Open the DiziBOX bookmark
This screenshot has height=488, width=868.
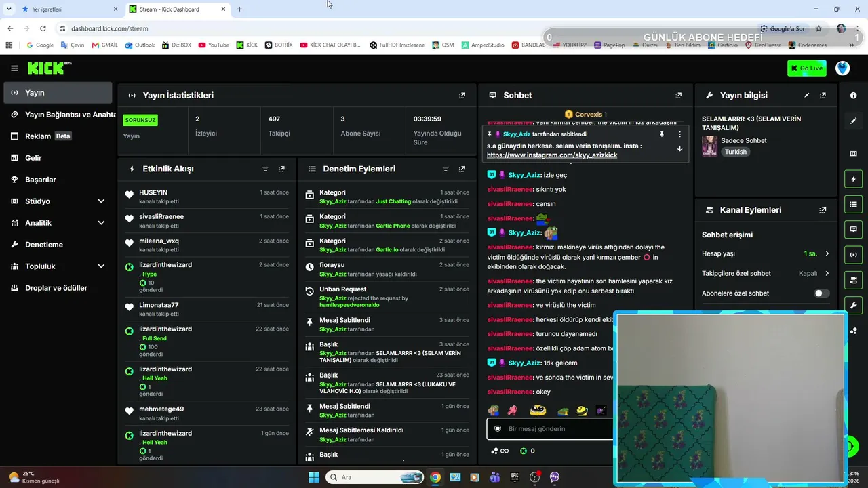coord(176,45)
